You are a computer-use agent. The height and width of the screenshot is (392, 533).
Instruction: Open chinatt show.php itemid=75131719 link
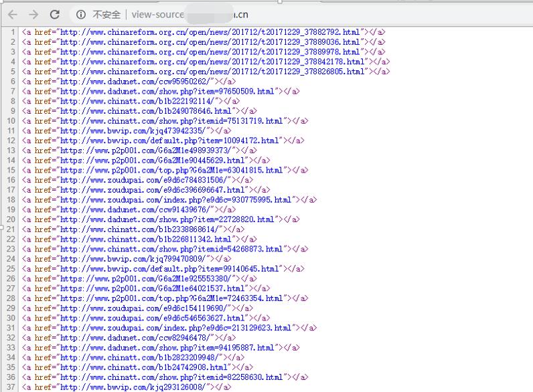171,121
